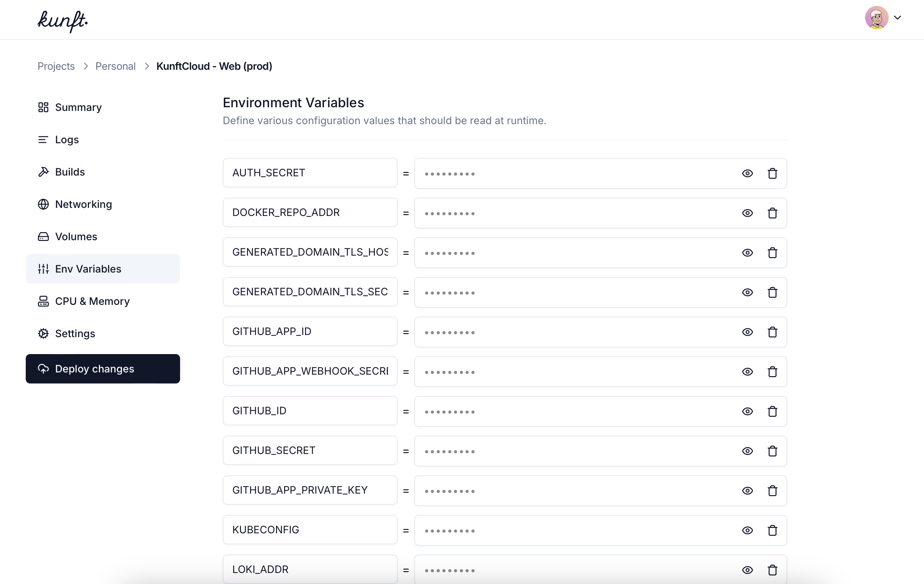Click the LOKI_ADDR key name field
Screen dimensions: 924x584
(x=310, y=569)
